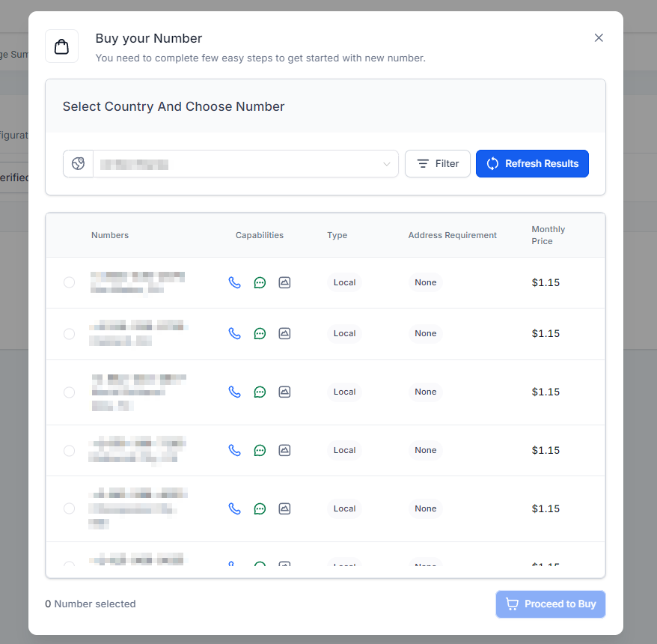Open the country selection dropdown
Image resolution: width=657 pixels, height=644 pixels.
pos(239,163)
